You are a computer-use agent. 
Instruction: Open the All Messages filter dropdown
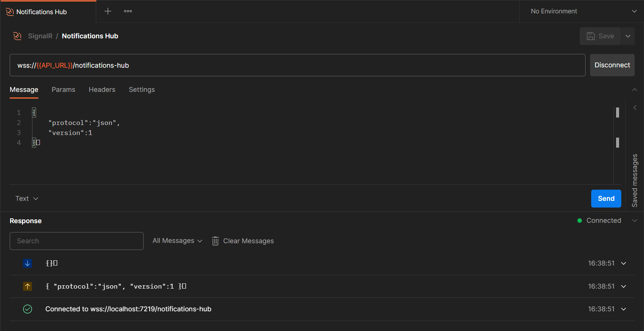tap(177, 241)
